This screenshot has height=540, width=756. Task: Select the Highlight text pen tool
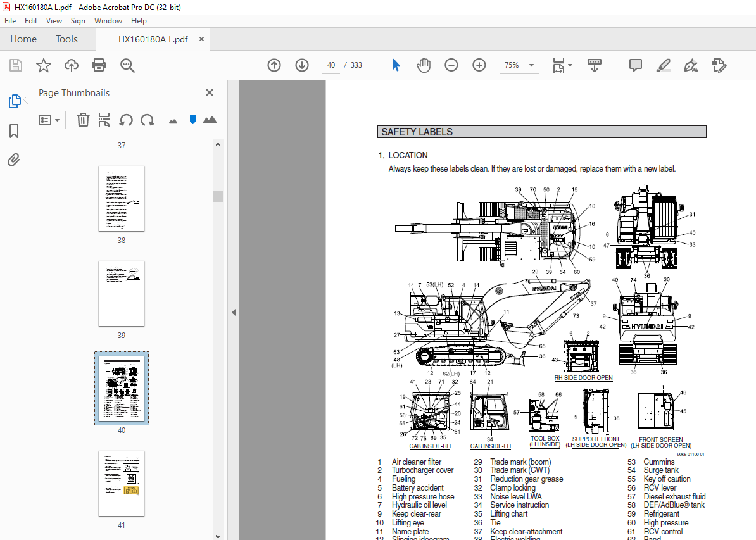coord(664,65)
